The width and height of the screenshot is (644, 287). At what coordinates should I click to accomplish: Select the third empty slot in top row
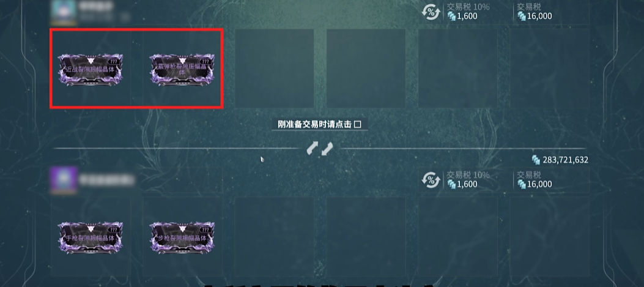point(275,69)
